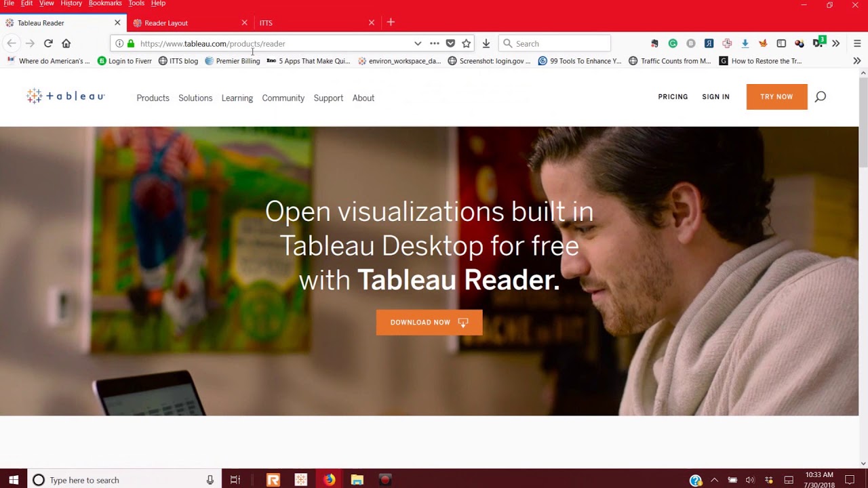Open the Community navigation menu
868x488 pixels.
(x=283, y=98)
